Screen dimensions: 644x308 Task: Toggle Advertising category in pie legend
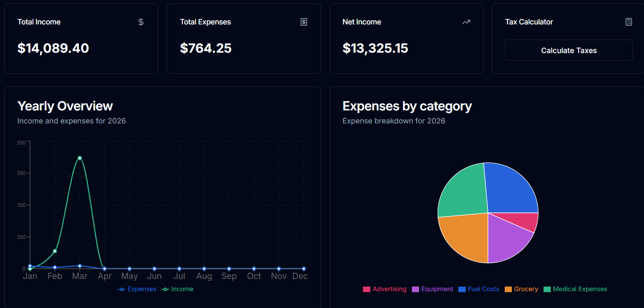tap(384, 289)
